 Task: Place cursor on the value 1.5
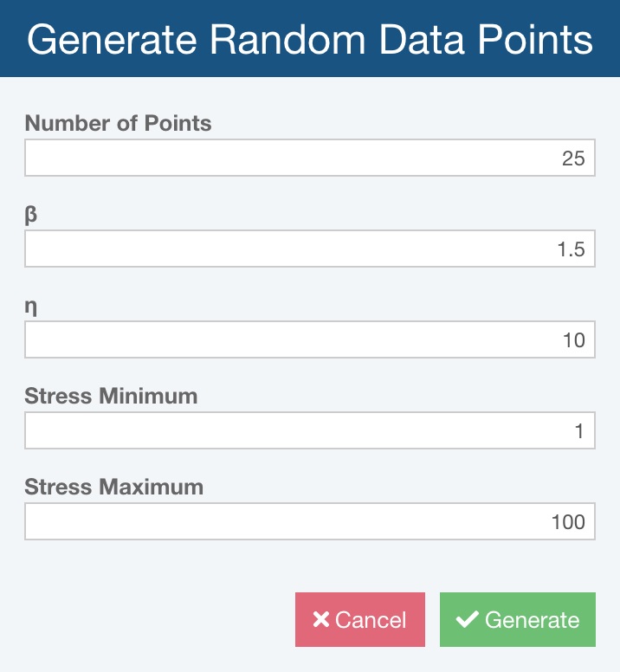[x=572, y=249]
